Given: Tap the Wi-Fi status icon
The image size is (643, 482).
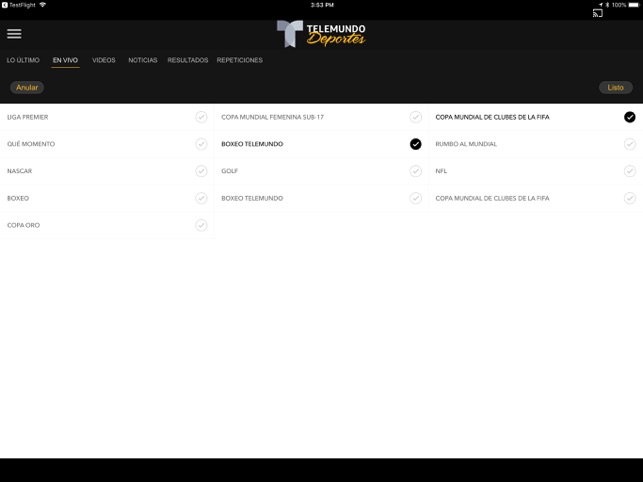Looking at the screenshot, I should pyautogui.click(x=43, y=5).
